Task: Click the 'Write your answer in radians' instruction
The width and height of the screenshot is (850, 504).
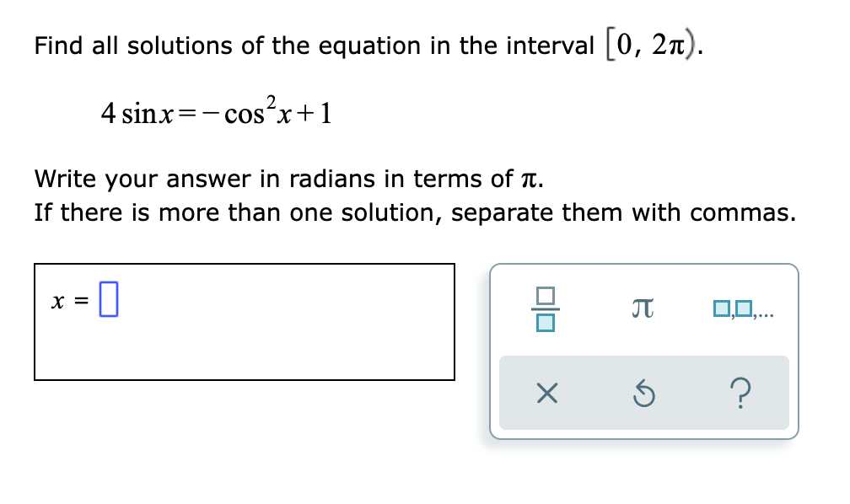Action: [289, 179]
